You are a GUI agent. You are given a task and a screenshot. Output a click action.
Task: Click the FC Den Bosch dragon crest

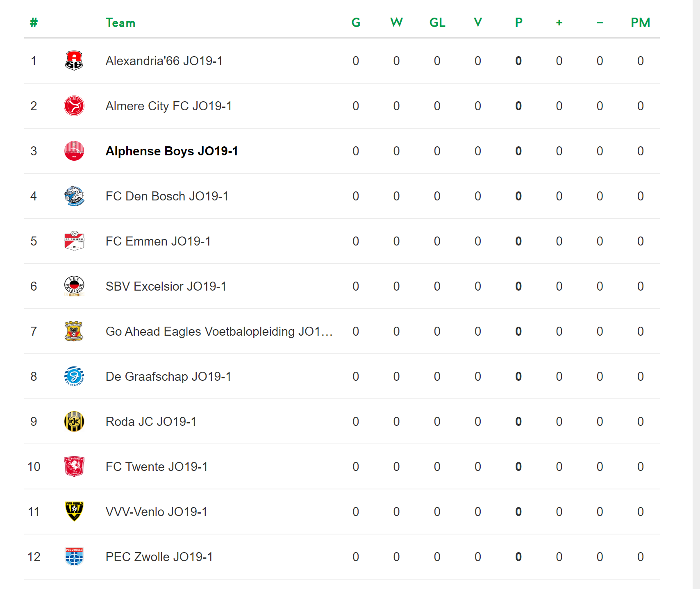pyautogui.click(x=74, y=196)
